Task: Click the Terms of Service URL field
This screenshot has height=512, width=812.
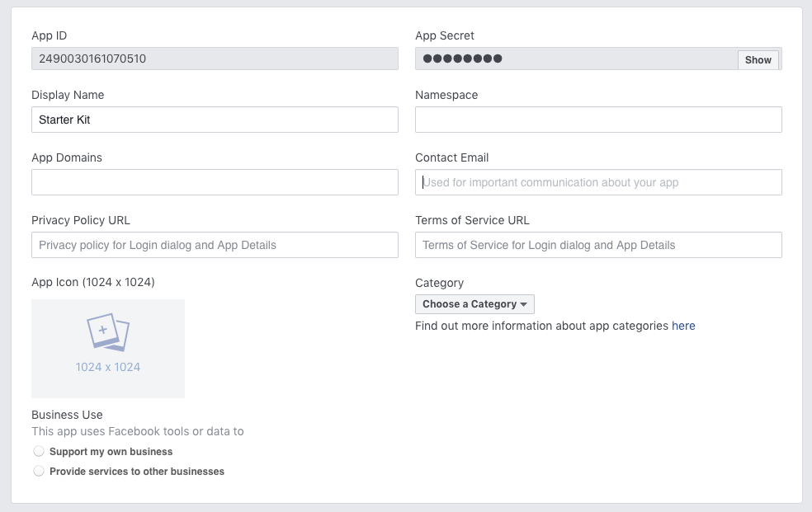Action: click(x=597, y=245)
